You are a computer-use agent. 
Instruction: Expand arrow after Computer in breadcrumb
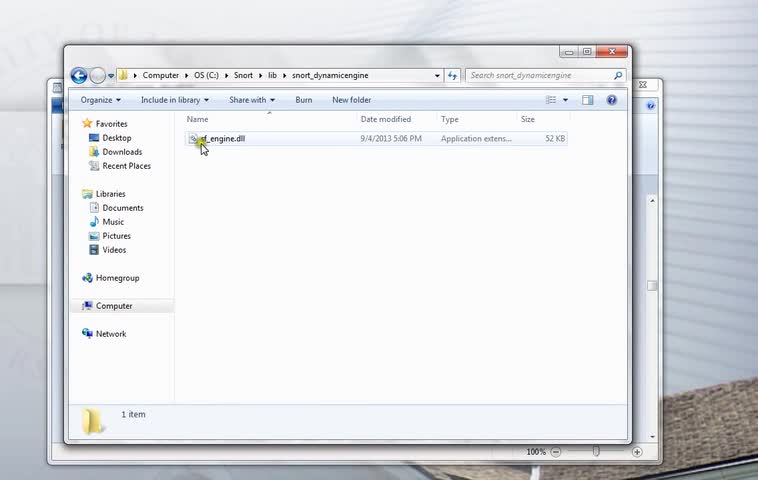coord(186,75)
